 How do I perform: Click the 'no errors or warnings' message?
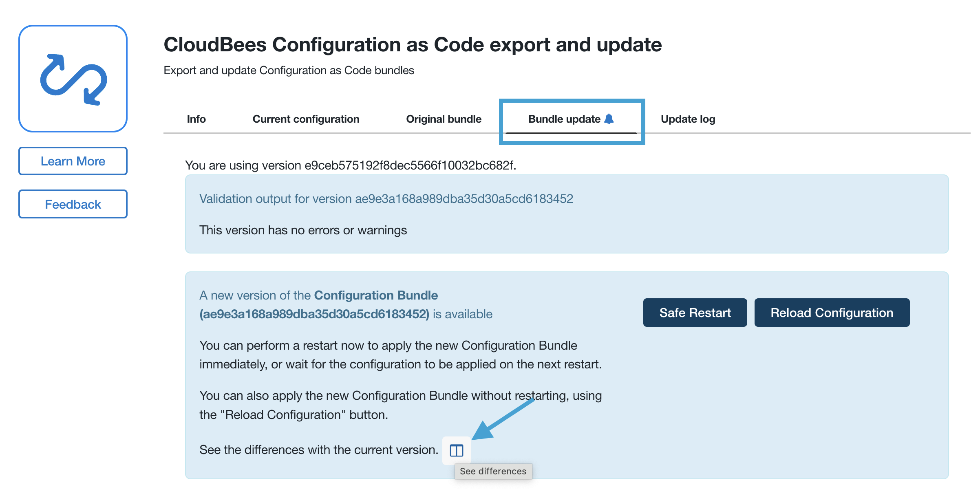tap(303, 230)
